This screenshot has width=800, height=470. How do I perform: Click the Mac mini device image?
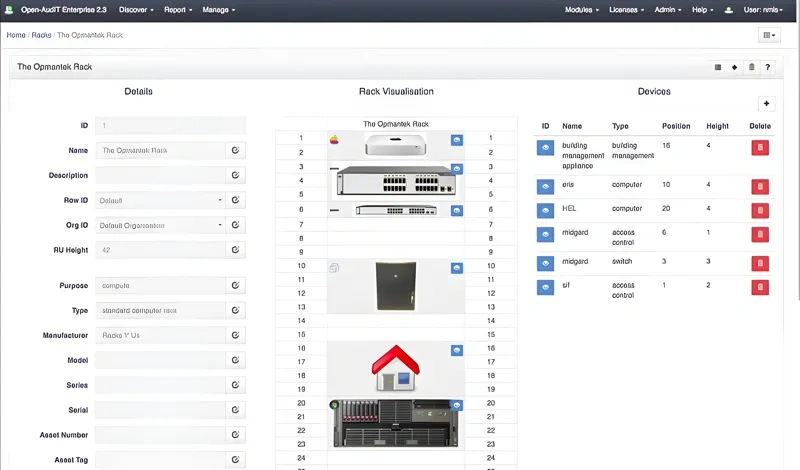(x=395, y=144)
